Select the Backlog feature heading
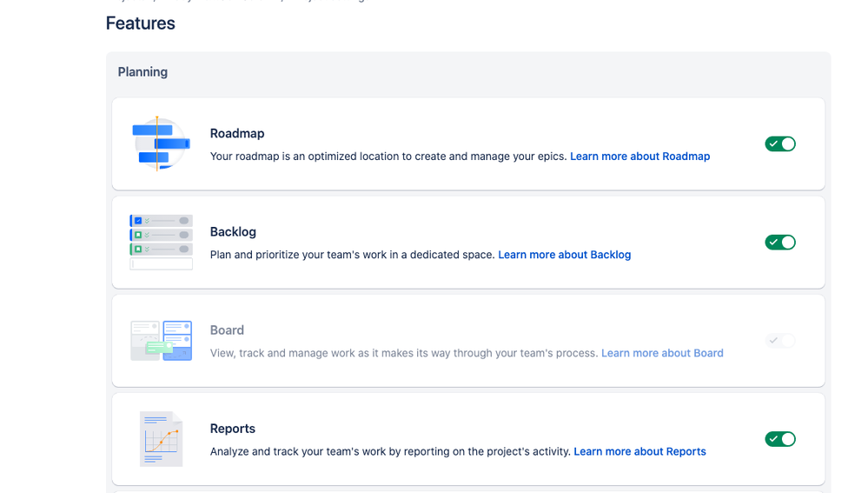Viewport: 868px width, 493px height. (233, 231)
